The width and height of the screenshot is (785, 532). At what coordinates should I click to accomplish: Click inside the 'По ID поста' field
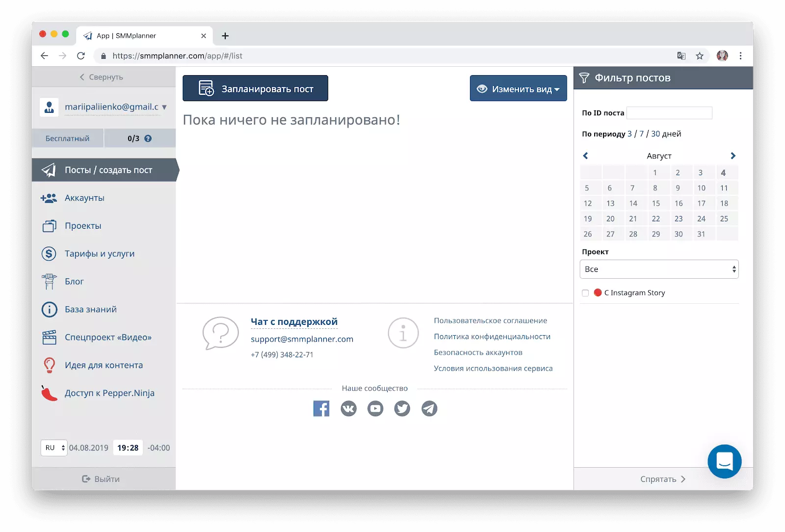(669, 113)
